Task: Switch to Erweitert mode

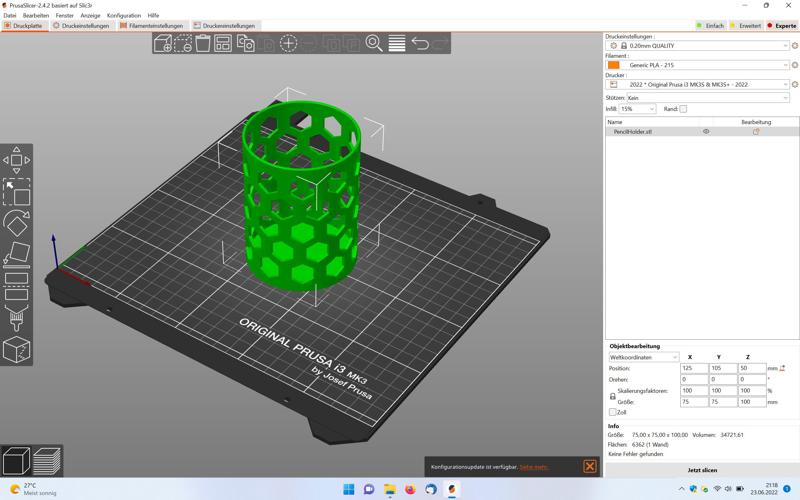Action: 745,26
